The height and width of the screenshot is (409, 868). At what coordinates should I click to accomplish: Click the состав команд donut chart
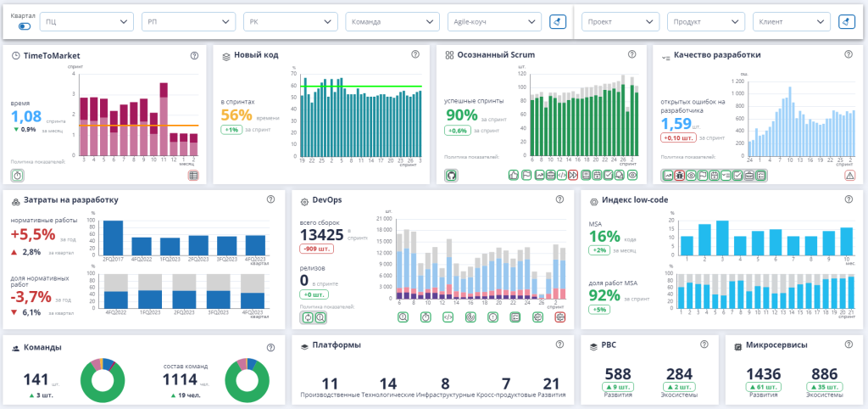pos(247,381)
